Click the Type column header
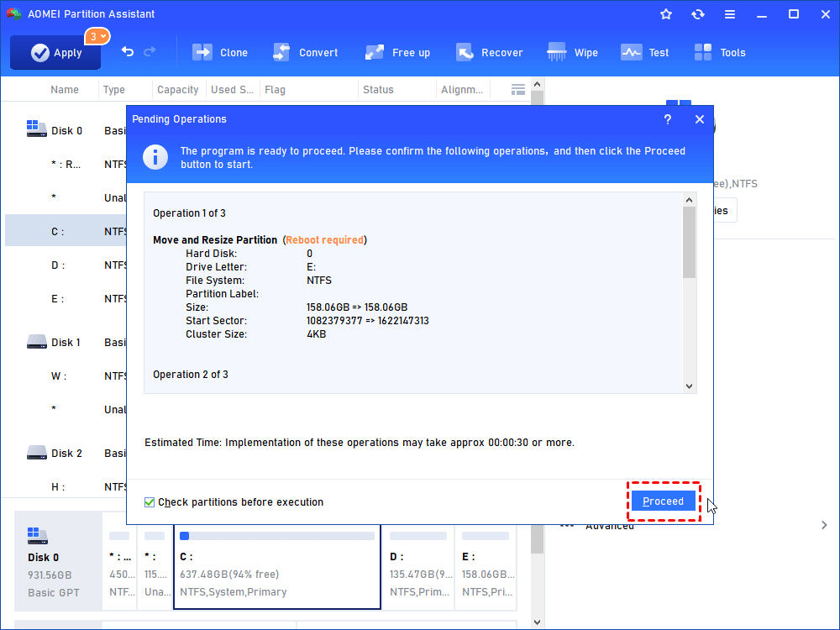Screen dimensions: 840x630 coord(114,90)
